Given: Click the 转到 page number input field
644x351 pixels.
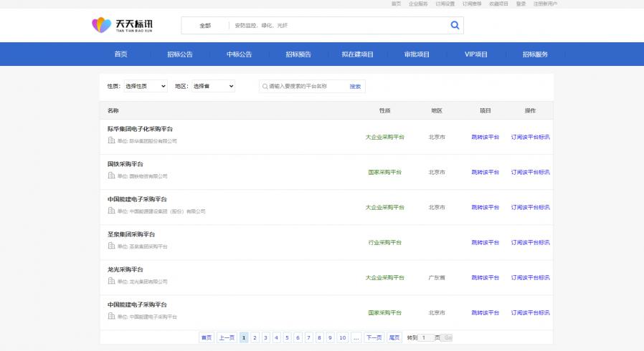Looking at the screenshot, I should [x=426, y=337].
